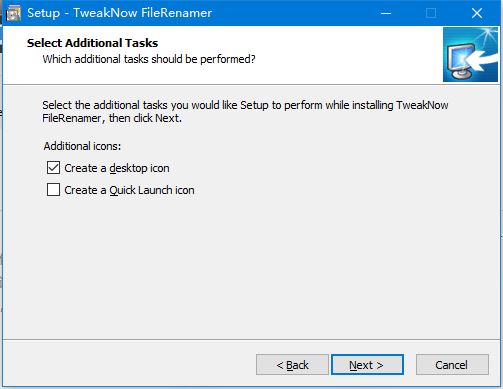Screen dimensions: 503x389
Task: Click the instruction paragraph mentioning TweakNow FileRenamer
Action: [245, 111]
